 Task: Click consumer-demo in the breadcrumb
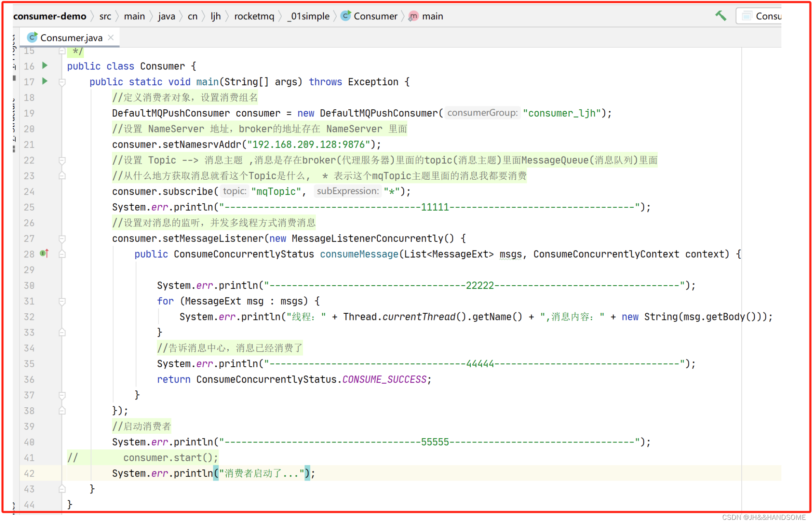click(x=50, y=16)
